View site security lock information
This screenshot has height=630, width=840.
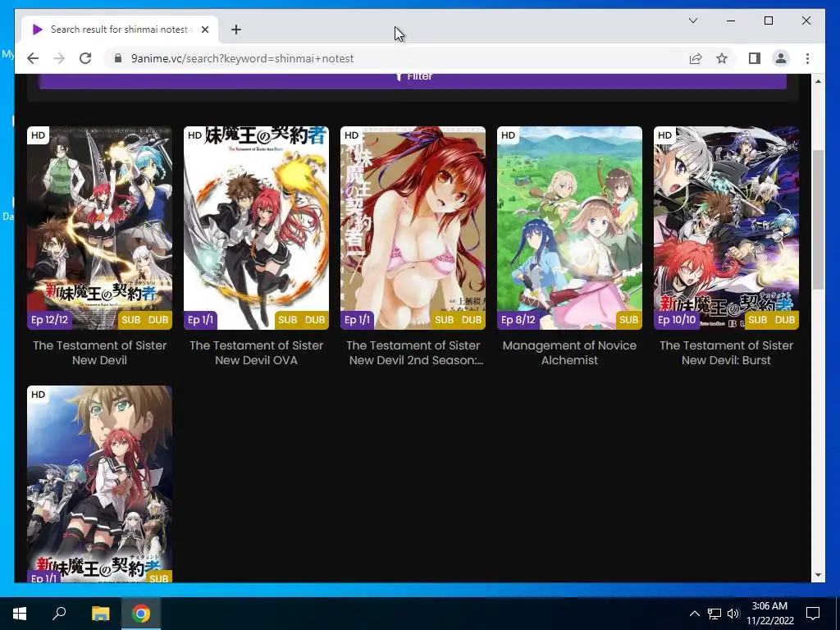(118, 58)
